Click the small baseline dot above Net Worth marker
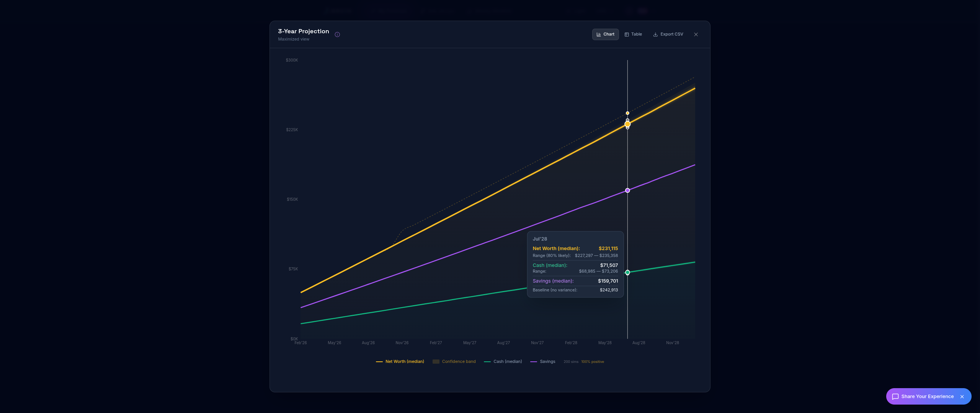980x413 pixels. pos(627,113)
